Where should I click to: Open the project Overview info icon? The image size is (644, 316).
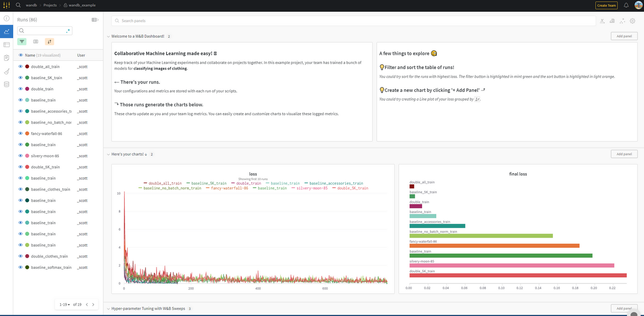click(x=7, y=18)
